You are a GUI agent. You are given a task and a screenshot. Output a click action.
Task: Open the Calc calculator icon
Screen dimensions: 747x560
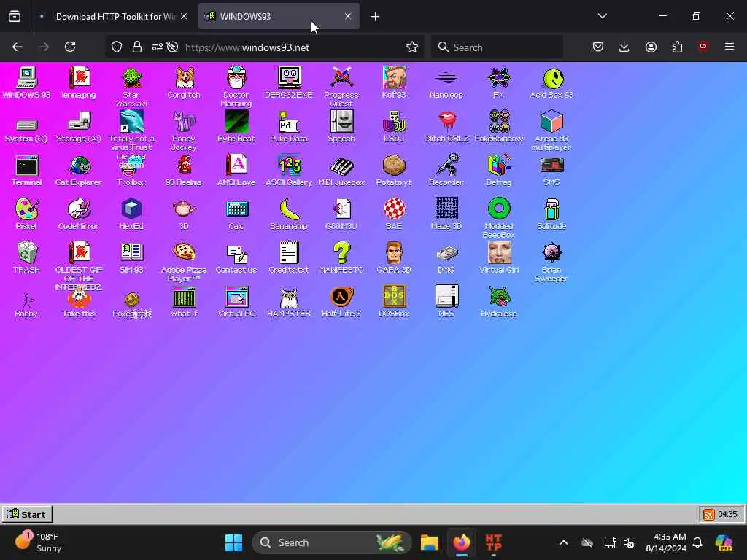click(236, 209)
